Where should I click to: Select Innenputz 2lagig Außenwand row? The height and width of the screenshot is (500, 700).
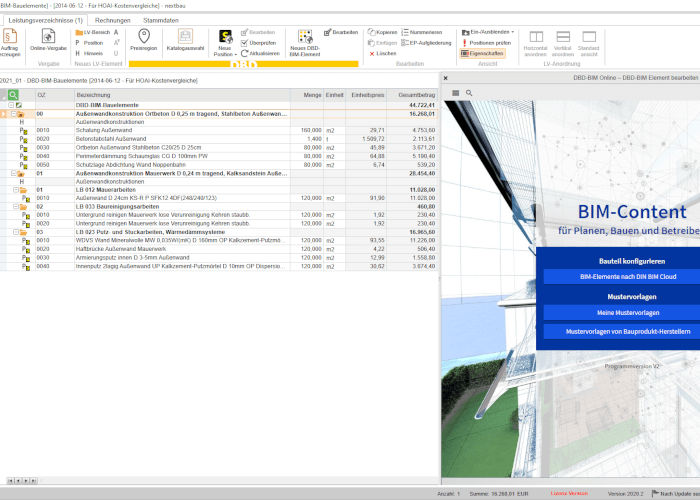click(219, 266)
